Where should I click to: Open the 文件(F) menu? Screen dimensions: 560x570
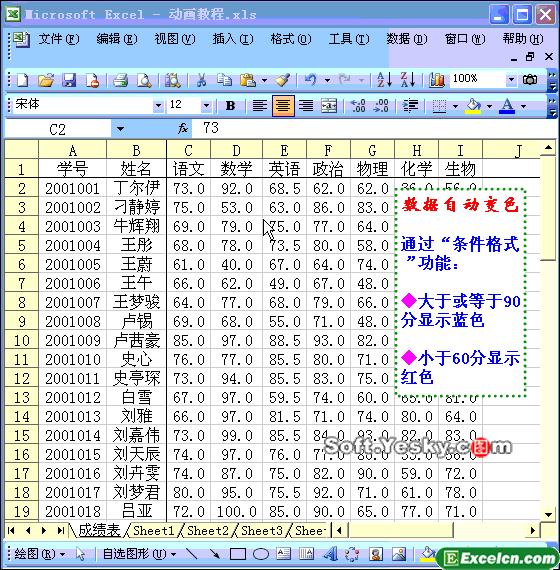click(x=59, y=39)
